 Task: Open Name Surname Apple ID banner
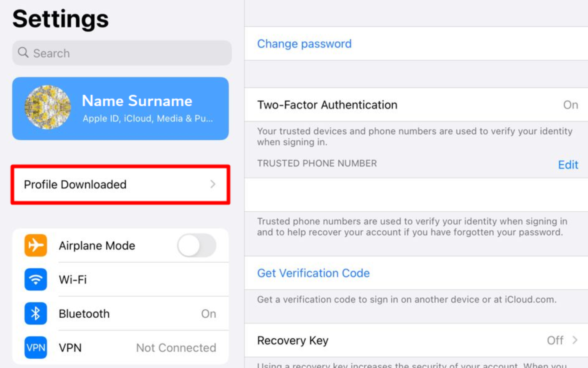click(x=120, y=108)
